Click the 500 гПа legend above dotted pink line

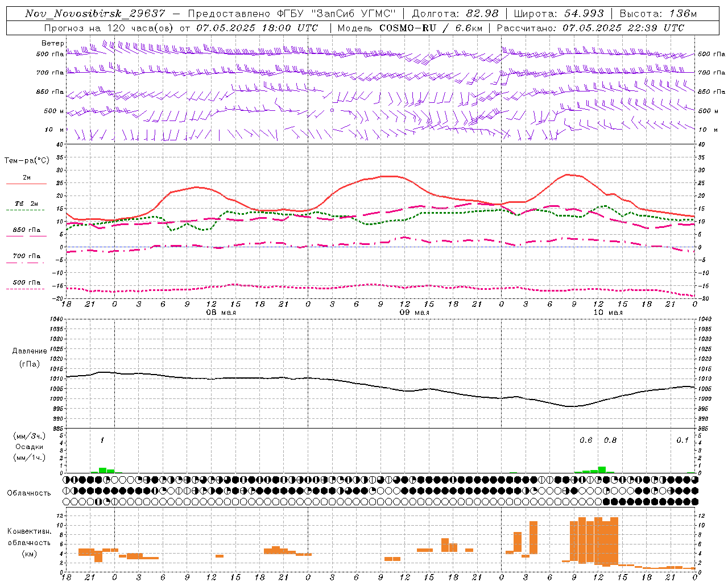coord(26,282)
